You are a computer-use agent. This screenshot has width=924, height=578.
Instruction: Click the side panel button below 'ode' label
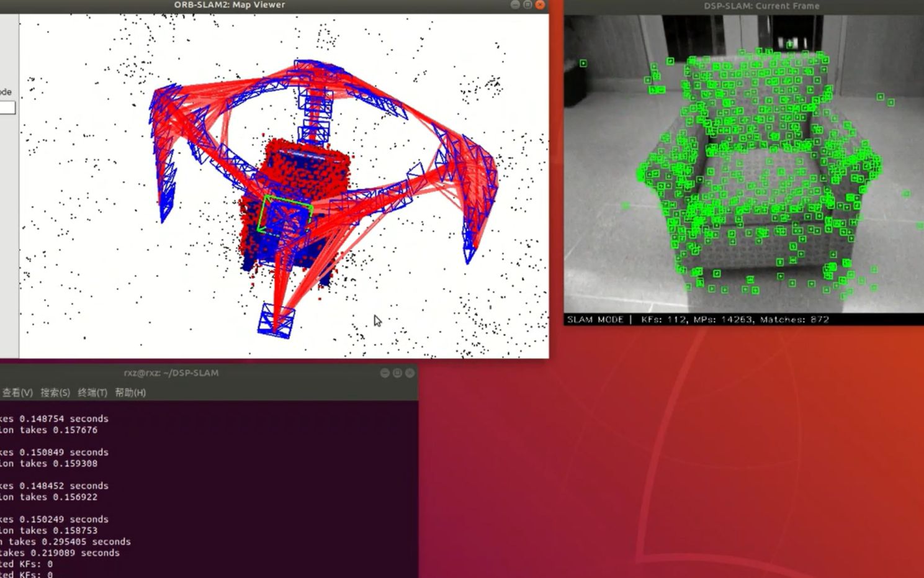click(x=7, y=107)
